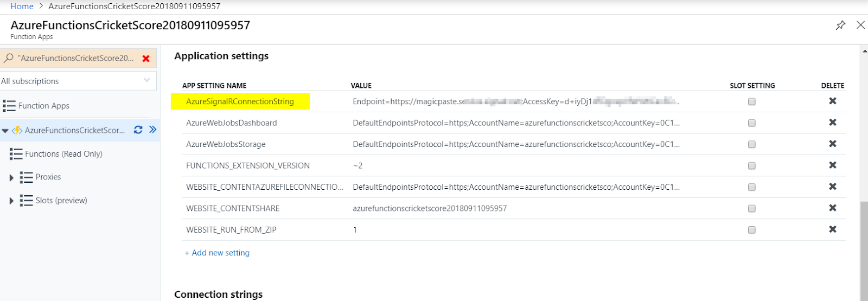This screenshot has width=868, height=301.
Task: Edit the AzureWebJobsDashboard value field
Action: tap(516, 123)
